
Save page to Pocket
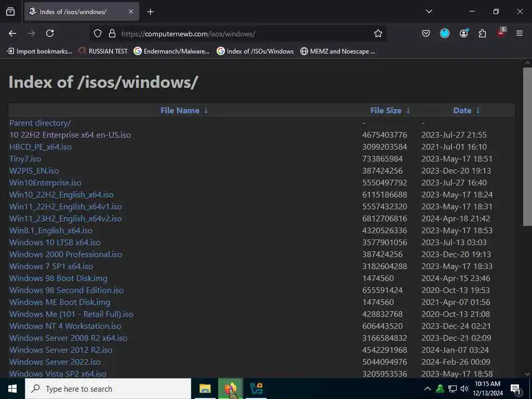pos(426,33)
